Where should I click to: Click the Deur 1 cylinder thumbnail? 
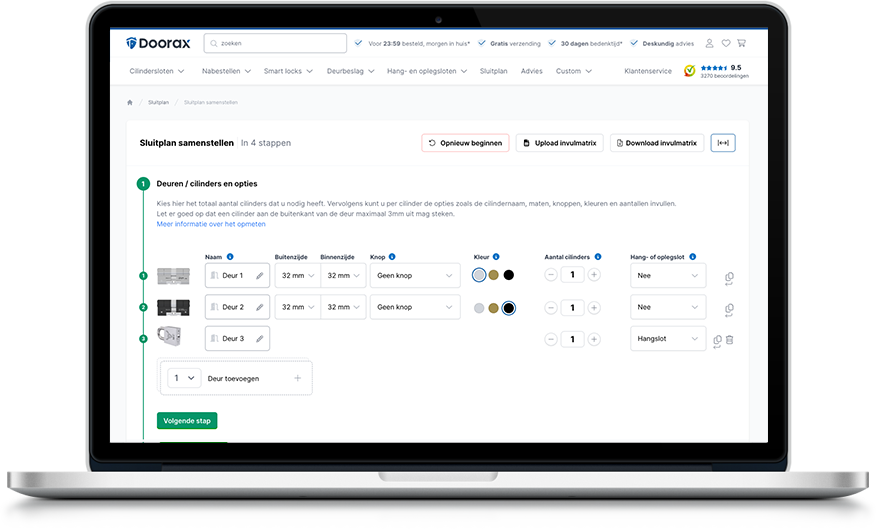coord(173,275)
